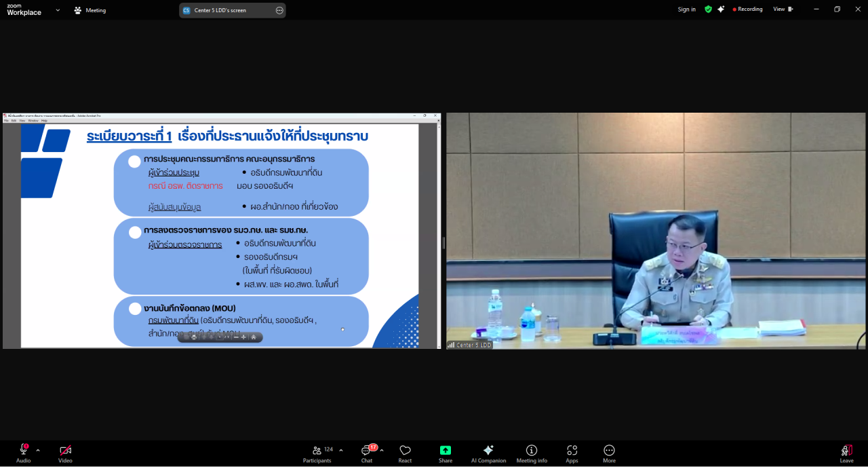This screenshot has height=467, width=868.
Task: Expand the participants options chevron
Action: coord(340,450)
